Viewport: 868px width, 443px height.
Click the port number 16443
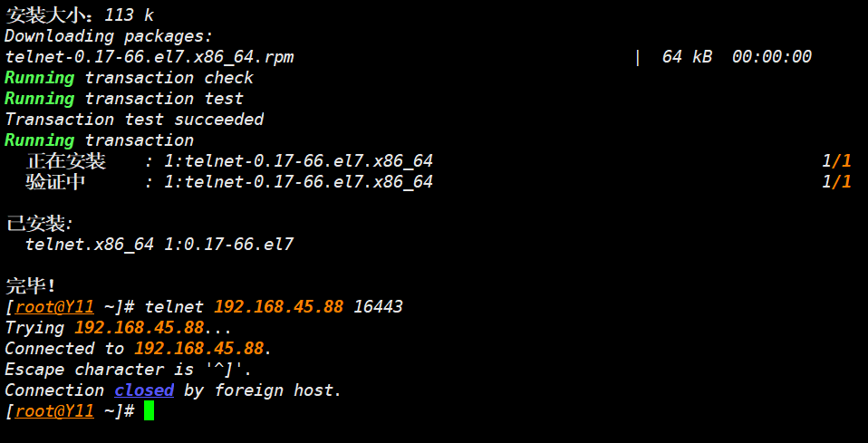pyautogui.click(x=378, y=307)
